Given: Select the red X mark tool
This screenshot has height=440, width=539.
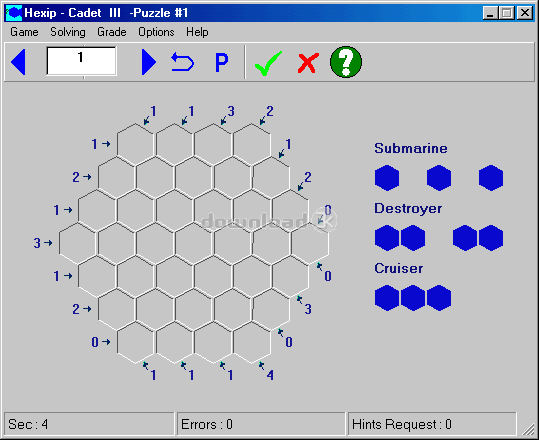Looking at the screenshot, I should click(308, 63).
